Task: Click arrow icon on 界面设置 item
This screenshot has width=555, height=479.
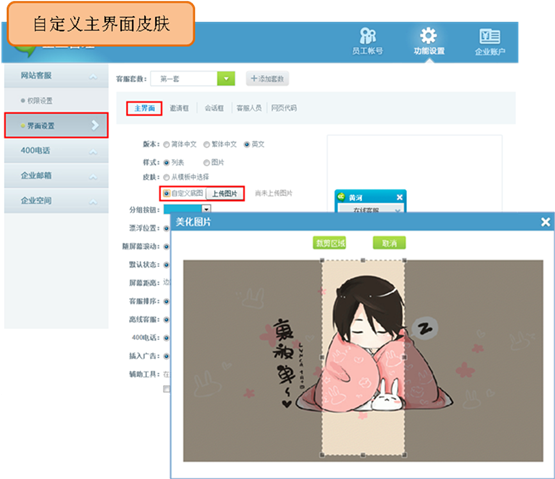Action: pyautogui.click(x=95, y=125)
